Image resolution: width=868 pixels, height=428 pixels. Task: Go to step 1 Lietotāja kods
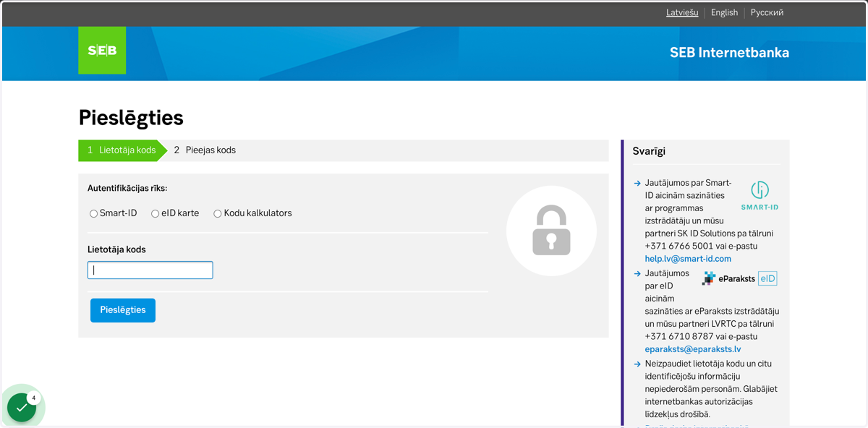(122, 150)
